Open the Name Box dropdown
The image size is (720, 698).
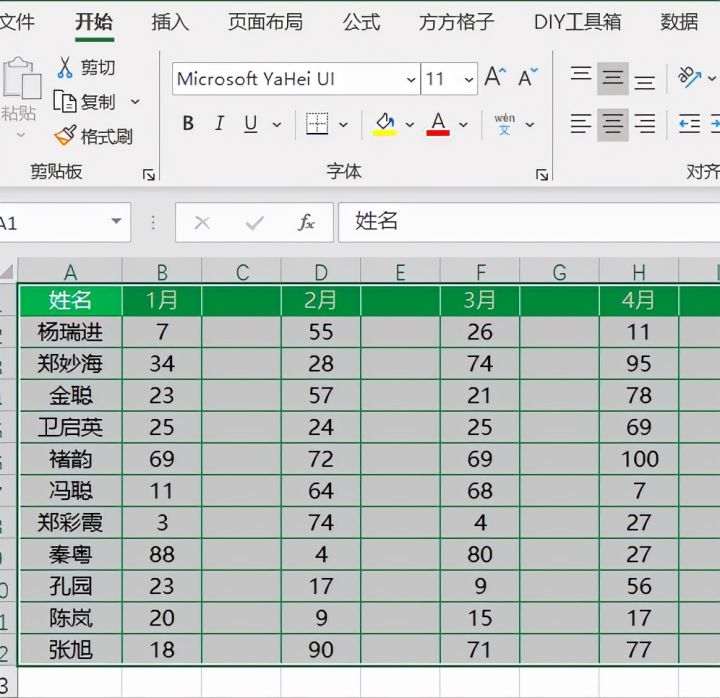click(x=117, y=221)
